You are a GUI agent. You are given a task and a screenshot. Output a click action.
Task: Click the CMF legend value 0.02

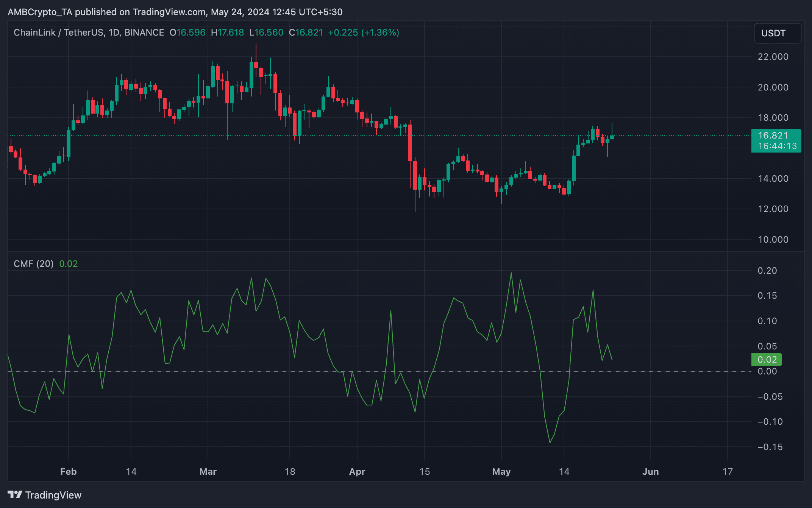(69, 264)
